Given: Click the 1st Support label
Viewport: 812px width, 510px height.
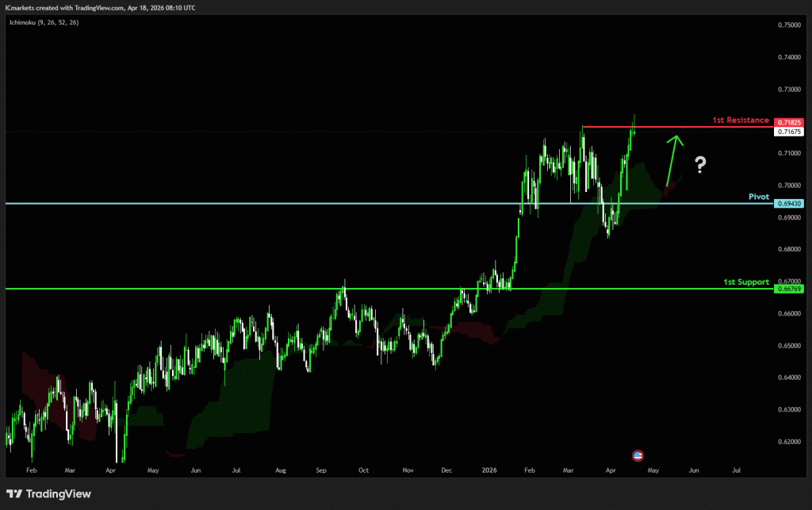Looking at the screenshot, I should coord(745,282).
